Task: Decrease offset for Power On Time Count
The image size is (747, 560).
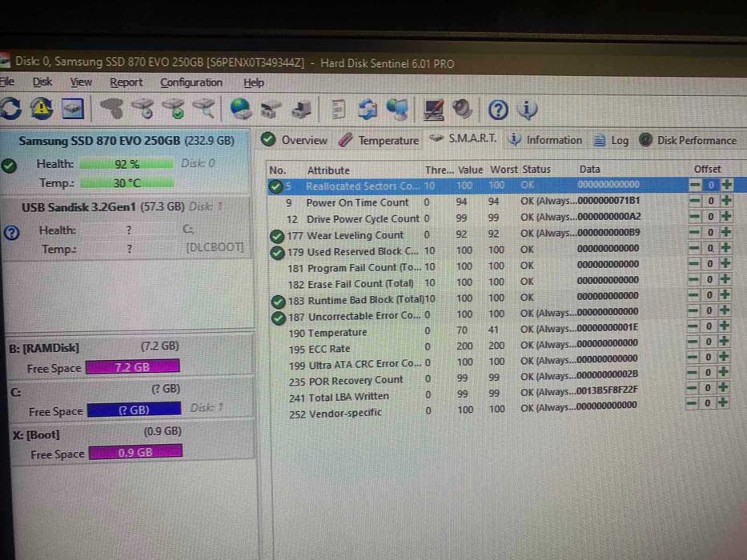Action: (x=695, y=201)
